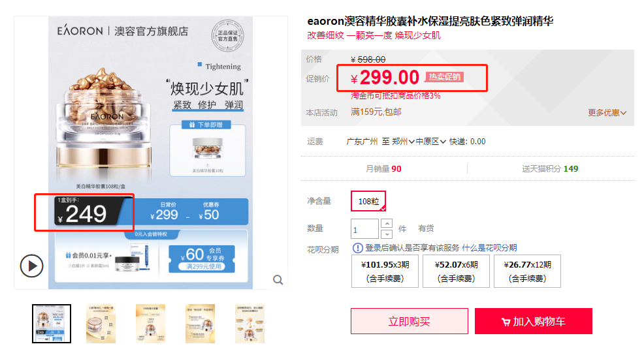This screenshot has height=357, width=644.
Task: Click the quantity input field
Action: pos(364,229)
